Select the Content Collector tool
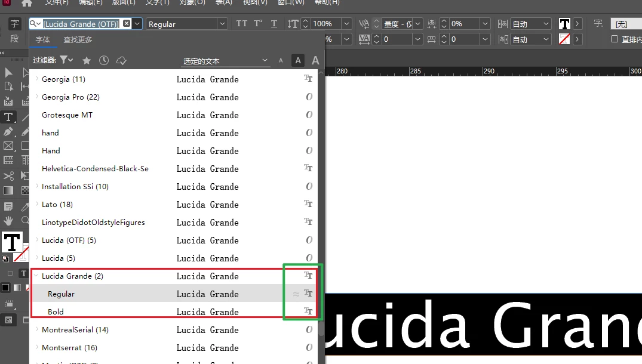This screenshot has width=642, height=364. point(8,101)
